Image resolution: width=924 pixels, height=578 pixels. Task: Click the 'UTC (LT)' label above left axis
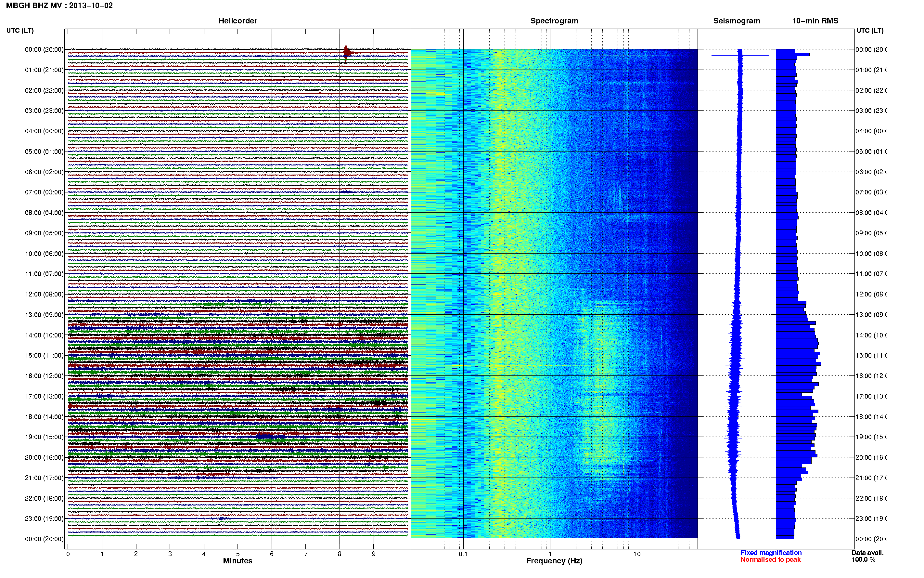[20, 31]
